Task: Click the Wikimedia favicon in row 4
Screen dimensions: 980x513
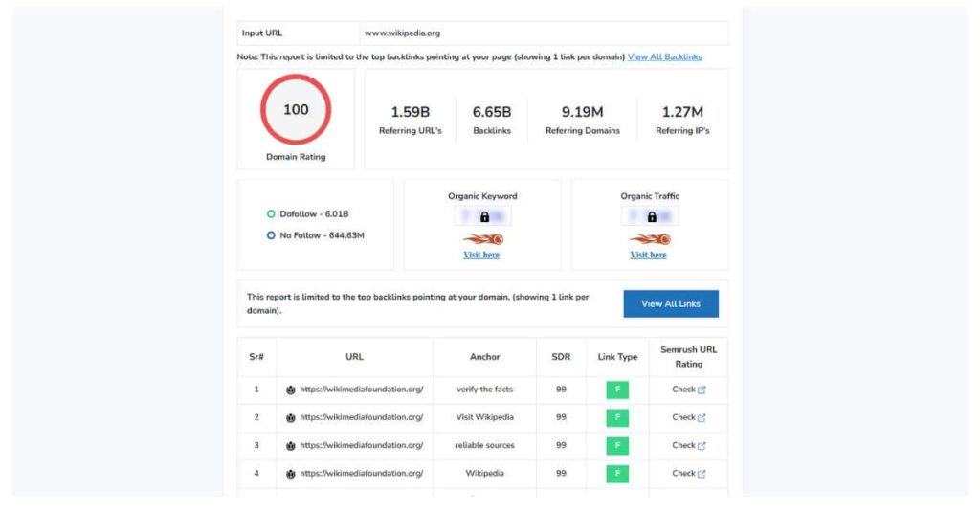Action: pyautogui.click(x=291, y=473)
